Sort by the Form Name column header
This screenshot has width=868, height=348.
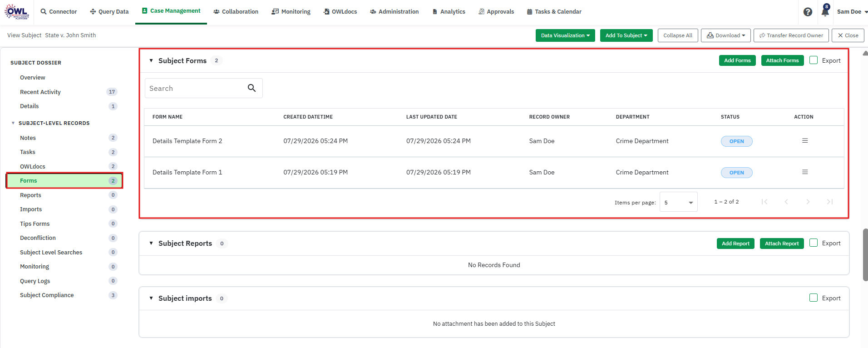click(x=168, y=117)
